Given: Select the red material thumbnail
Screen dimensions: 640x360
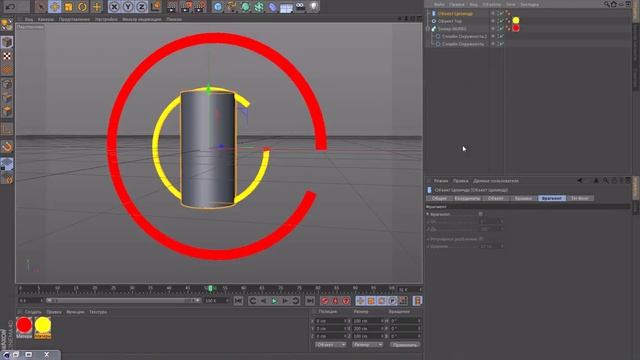Looking at the screenshot, I should pyautogui.click(x=24, y=326).
